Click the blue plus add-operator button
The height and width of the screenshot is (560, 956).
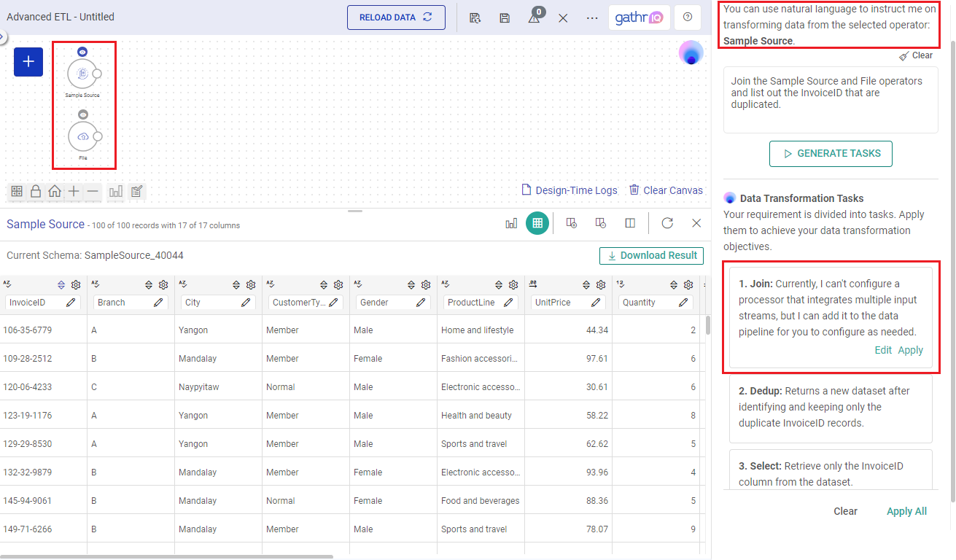[x=28, y=62]
